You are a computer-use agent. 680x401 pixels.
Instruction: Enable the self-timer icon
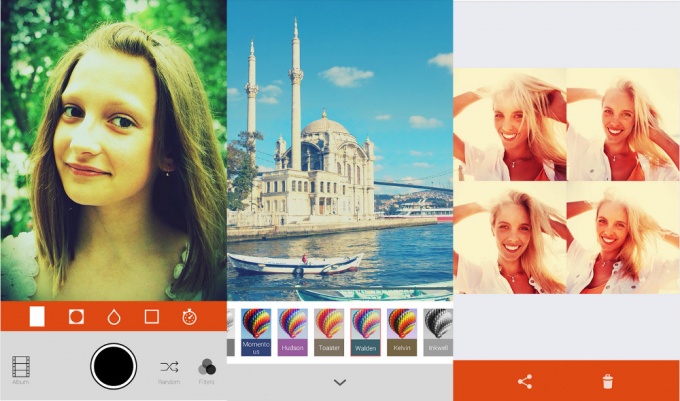tap(190, 317)
